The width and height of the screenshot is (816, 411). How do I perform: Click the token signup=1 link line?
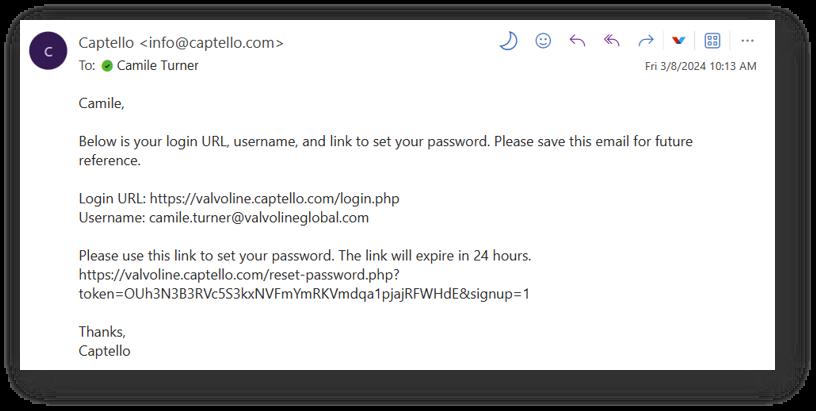coord(304,294)
